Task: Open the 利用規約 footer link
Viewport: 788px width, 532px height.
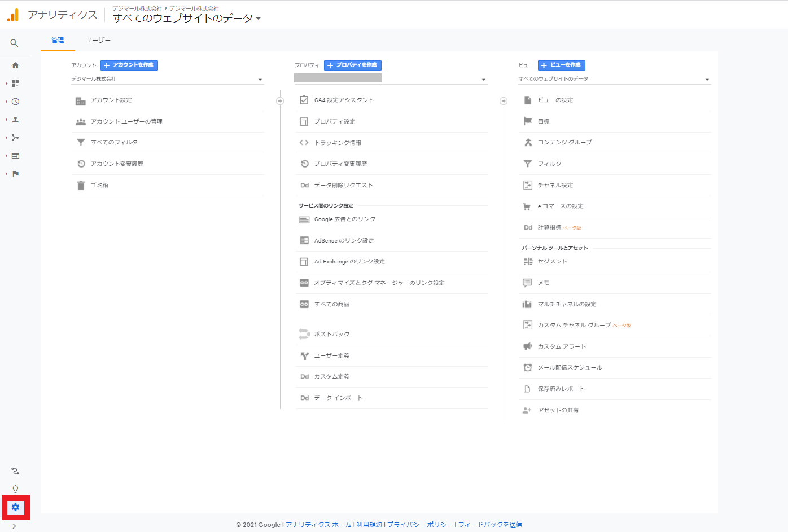Action: point(369,525)
